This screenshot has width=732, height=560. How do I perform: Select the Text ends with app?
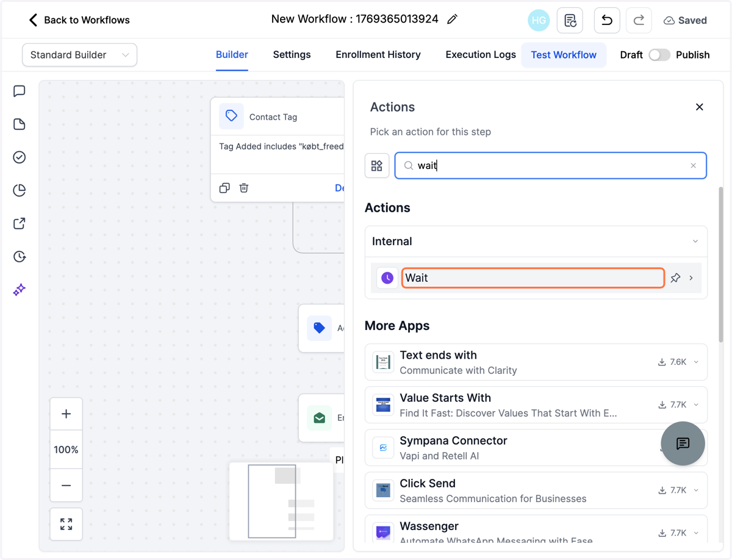[x=536, y=362]
